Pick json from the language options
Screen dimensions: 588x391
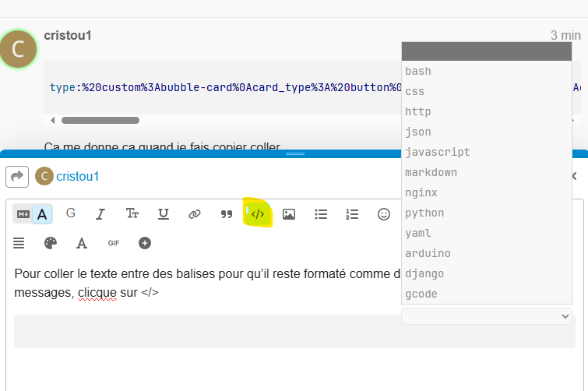418,132
